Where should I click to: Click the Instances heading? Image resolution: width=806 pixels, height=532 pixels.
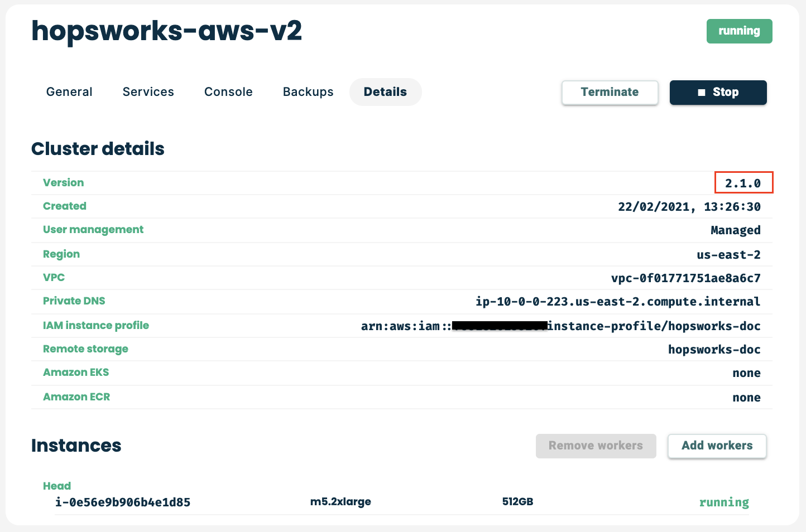76,446
